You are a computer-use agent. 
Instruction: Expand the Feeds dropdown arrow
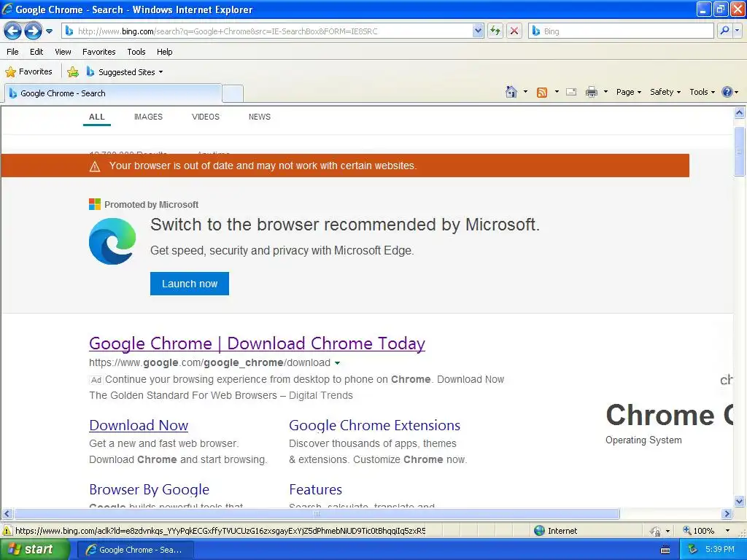point(557,92)
